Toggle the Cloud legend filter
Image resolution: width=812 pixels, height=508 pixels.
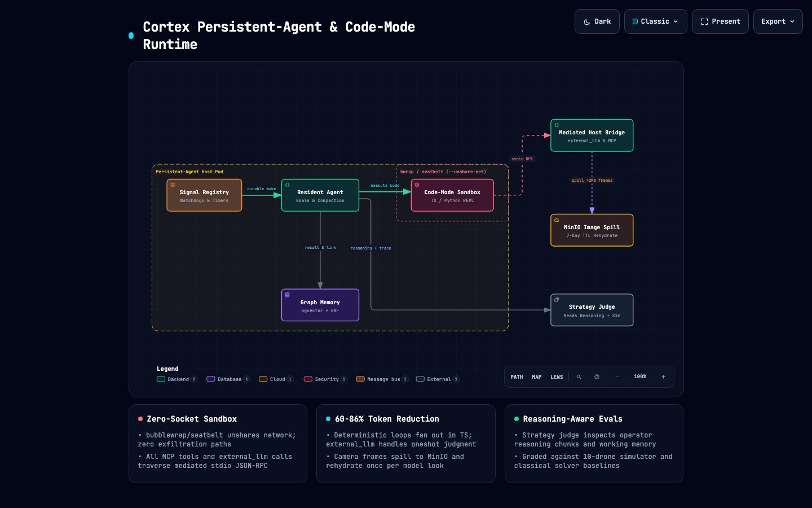tap(276, 379)
